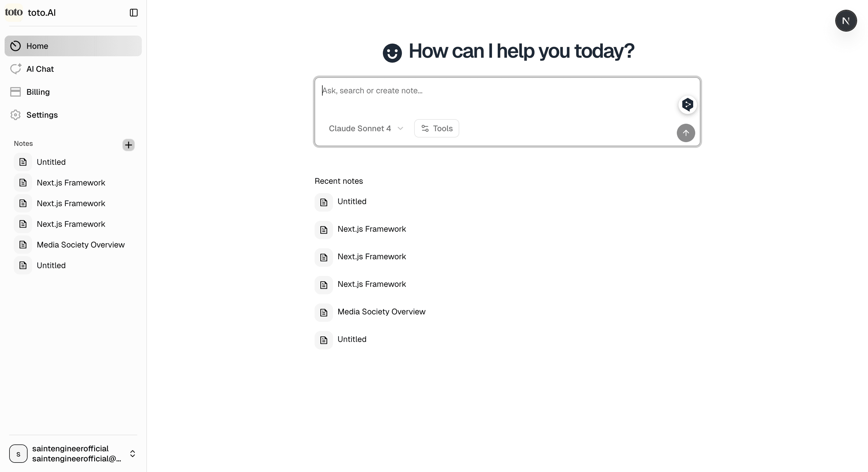
Task: Open the Claude Sonnet 4 model dropdown
Action: (x=366, y=128)
